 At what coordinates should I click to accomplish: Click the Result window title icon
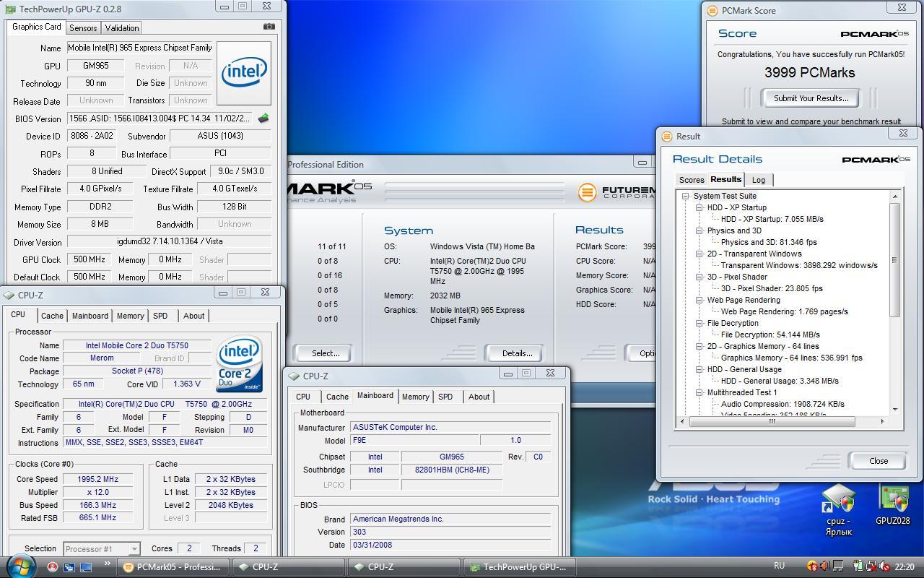[667, 136]
